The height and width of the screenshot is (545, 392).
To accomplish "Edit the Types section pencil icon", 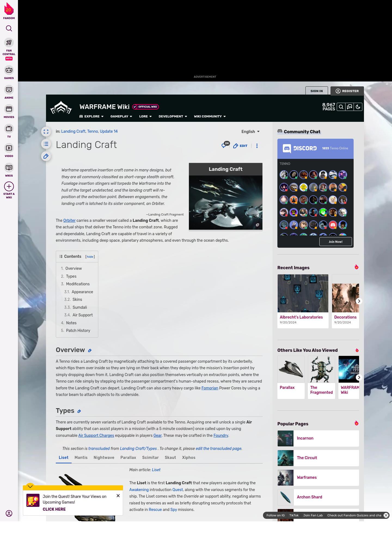I will point(79,411).
